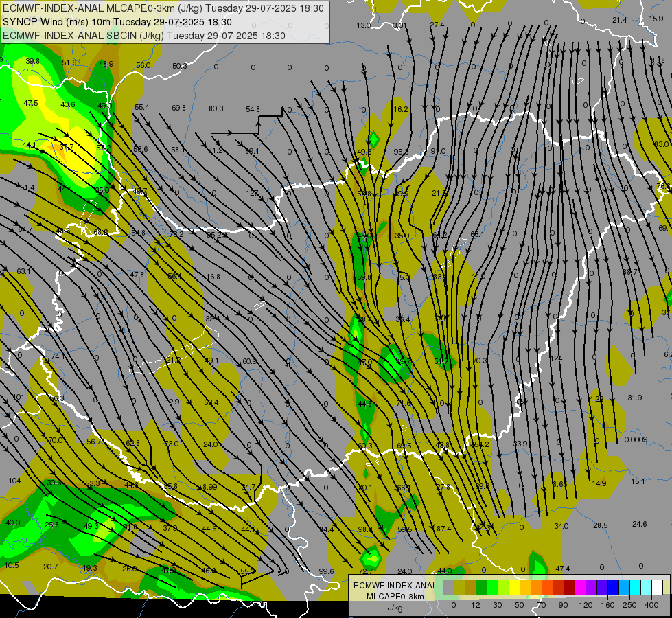Click the map value 21.4

point(619,20)
